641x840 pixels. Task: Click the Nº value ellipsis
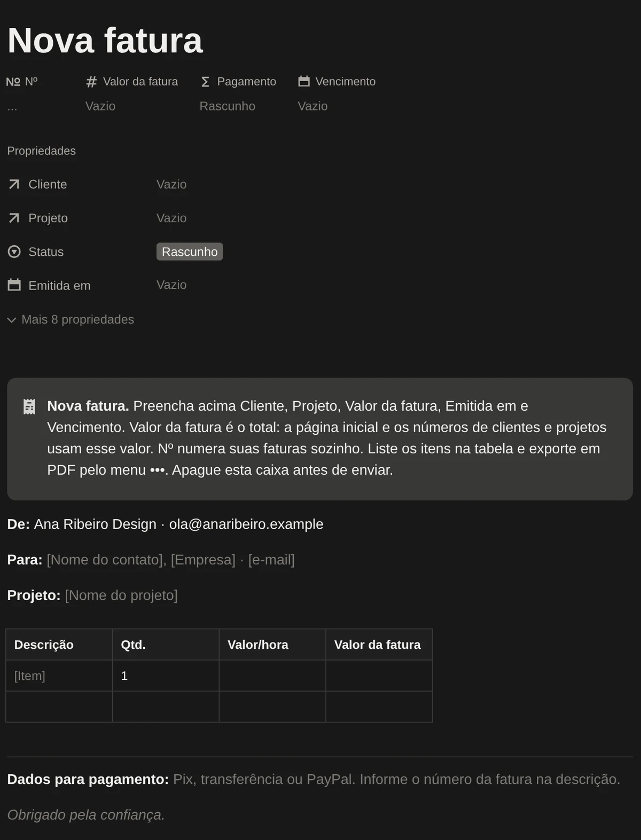tap(12, 107)
